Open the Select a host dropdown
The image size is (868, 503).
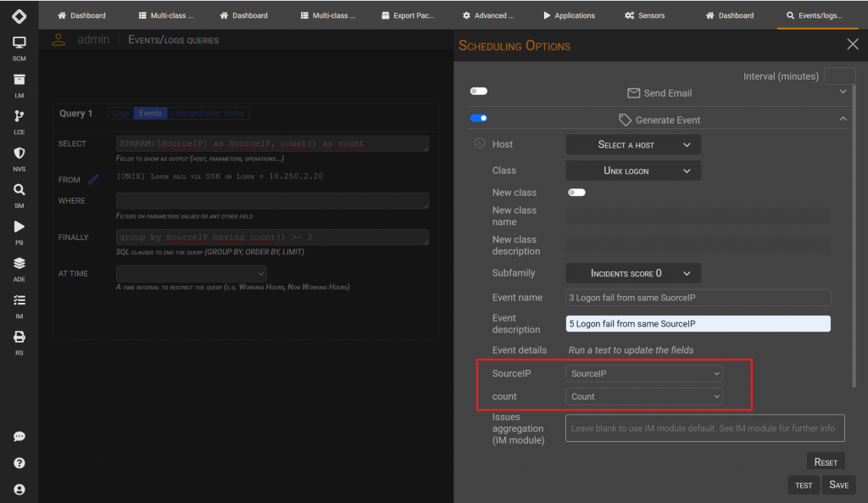[x=632, y=144]
